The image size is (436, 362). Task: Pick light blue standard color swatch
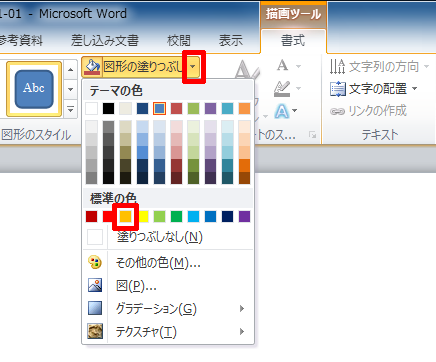coord(194,216)
